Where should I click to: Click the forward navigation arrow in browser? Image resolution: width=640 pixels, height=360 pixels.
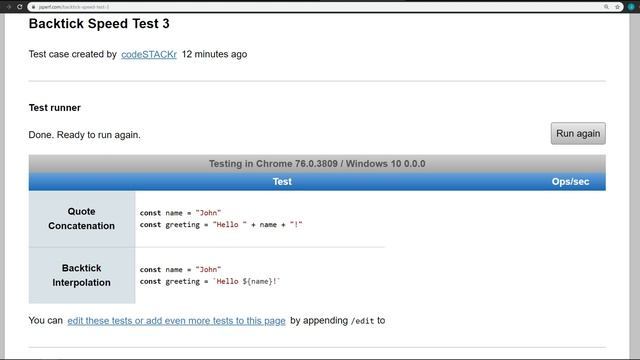click(x=9, y=7)
